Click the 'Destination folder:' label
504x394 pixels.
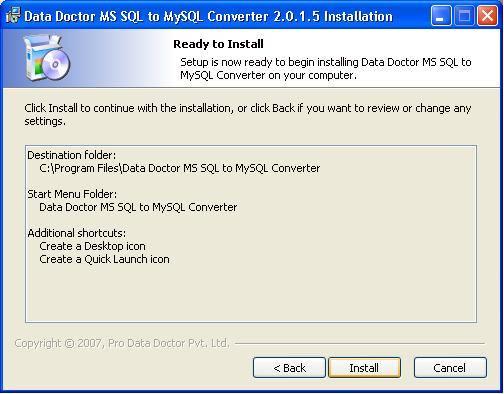[x=72, y=155]
